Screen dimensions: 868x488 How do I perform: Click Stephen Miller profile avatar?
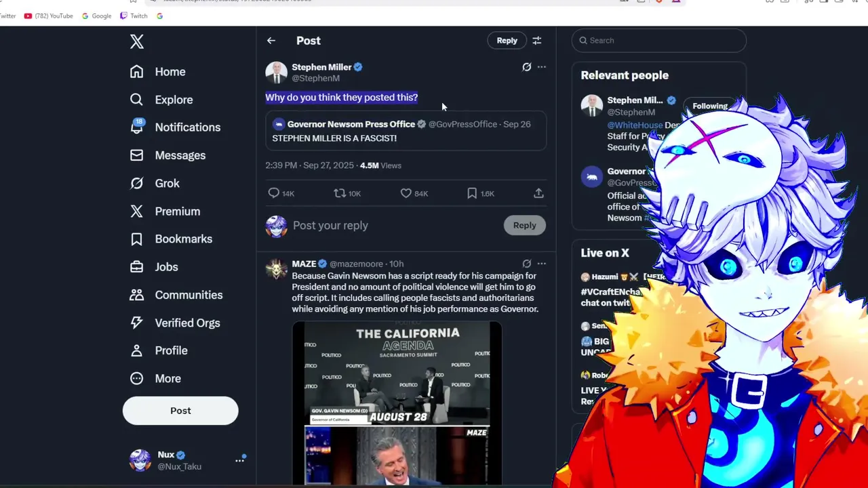(276, 73)
